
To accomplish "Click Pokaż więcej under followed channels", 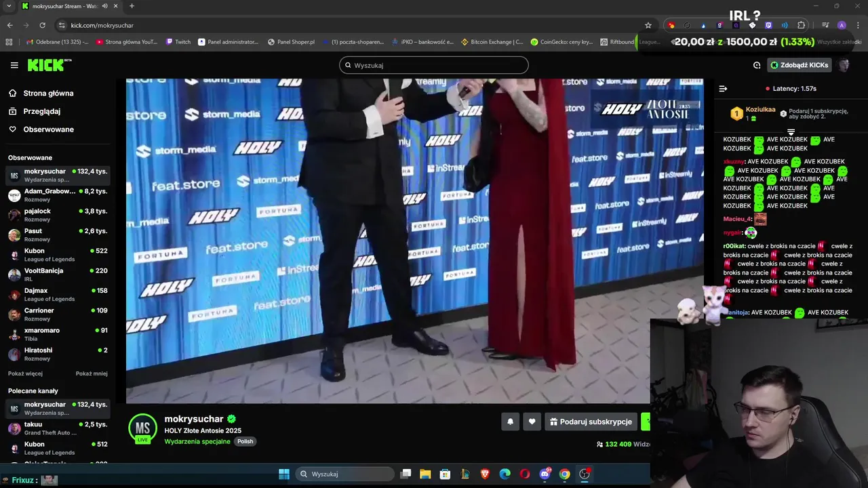I will tap(25, 373).
